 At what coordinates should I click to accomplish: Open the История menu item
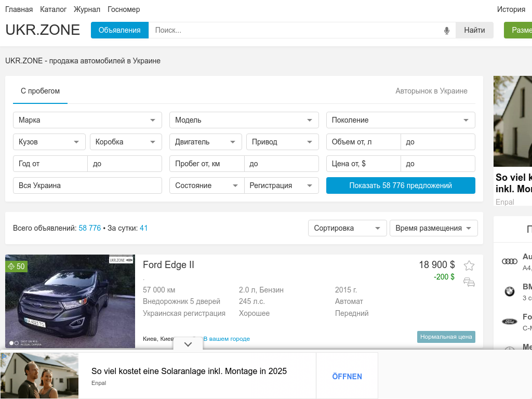click(x=511, y=9)
